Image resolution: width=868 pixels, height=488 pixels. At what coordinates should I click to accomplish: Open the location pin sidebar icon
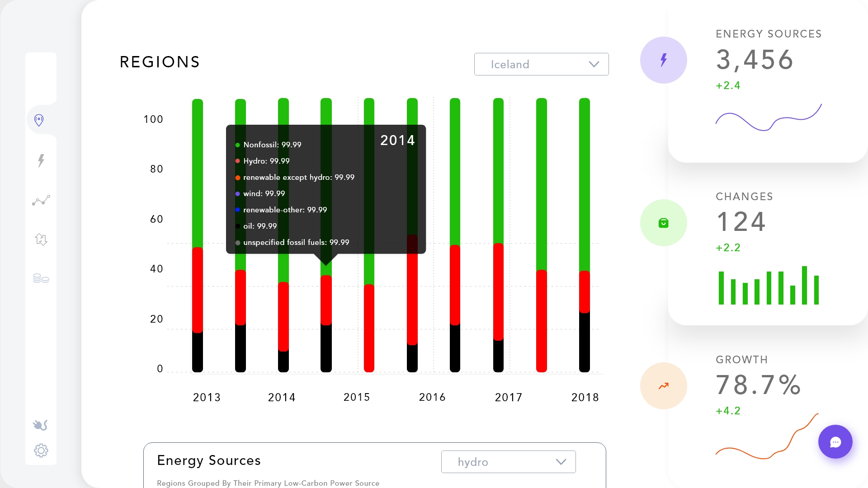(x=39, y=120)
